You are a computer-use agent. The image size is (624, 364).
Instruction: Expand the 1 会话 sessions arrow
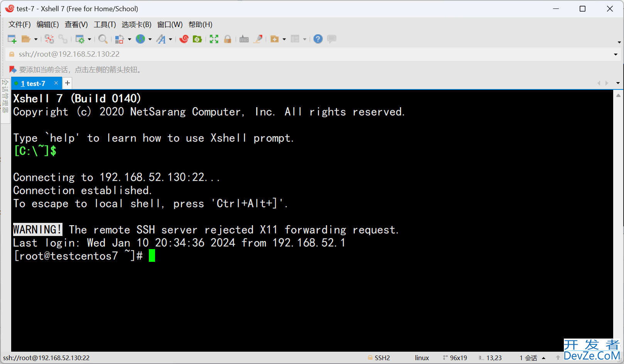pos(544,358)
